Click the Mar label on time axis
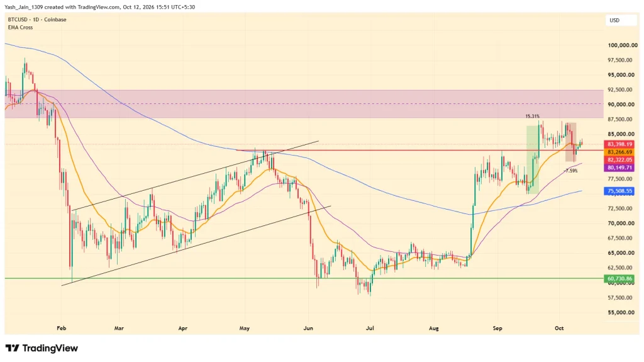Image resolution: width=644 pixels, height=362 pixels. coord(119,328)
